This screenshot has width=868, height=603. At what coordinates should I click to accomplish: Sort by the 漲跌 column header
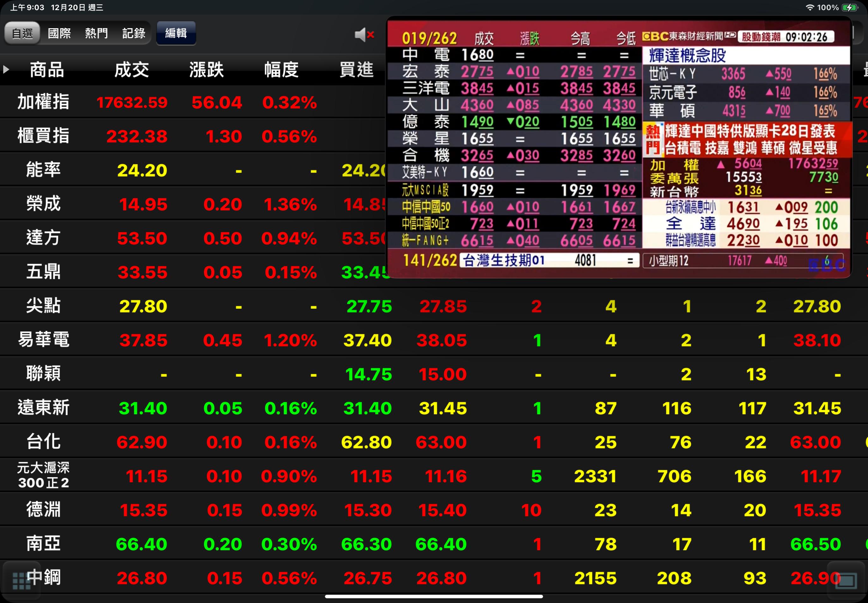tap(206, 70)
